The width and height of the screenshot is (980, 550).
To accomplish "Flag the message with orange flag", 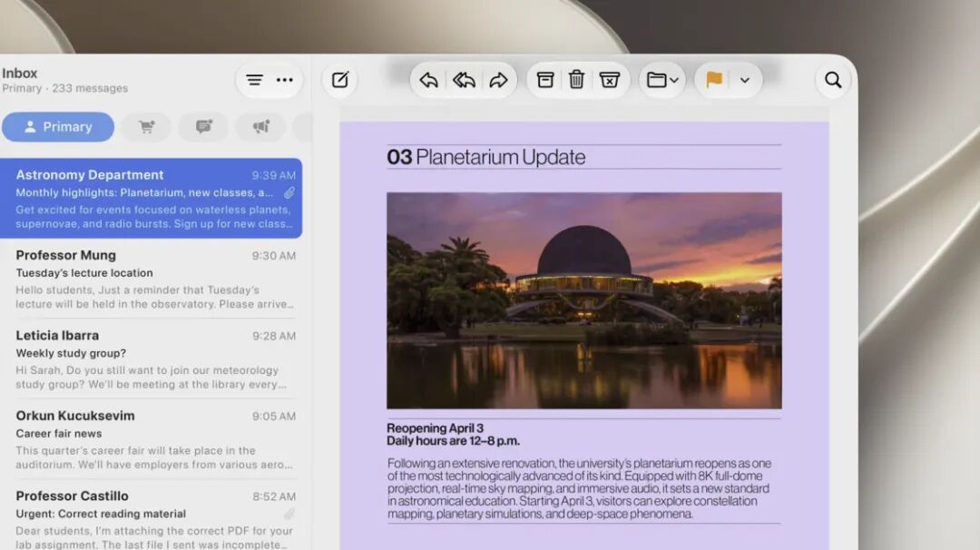I will [x=714, y=80].
